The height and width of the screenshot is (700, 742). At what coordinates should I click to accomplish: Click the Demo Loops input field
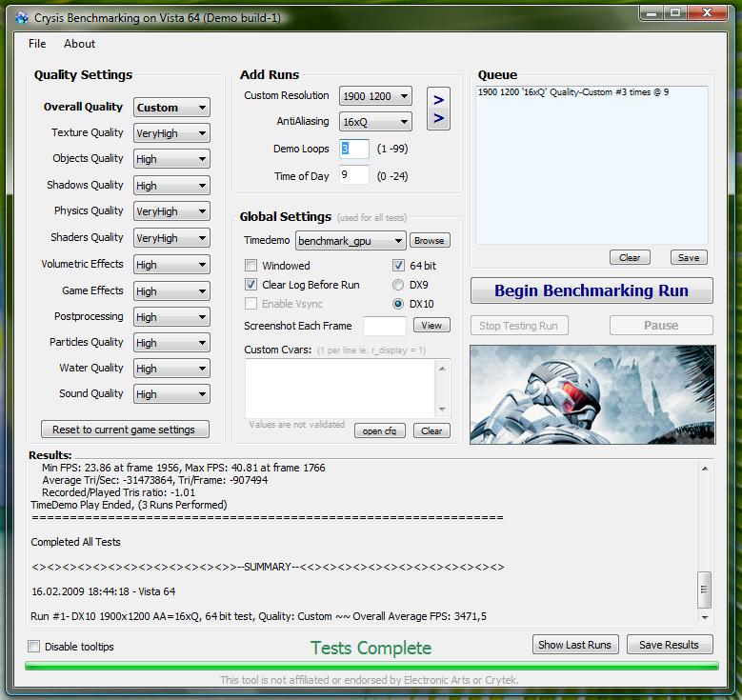pos(354,149)
